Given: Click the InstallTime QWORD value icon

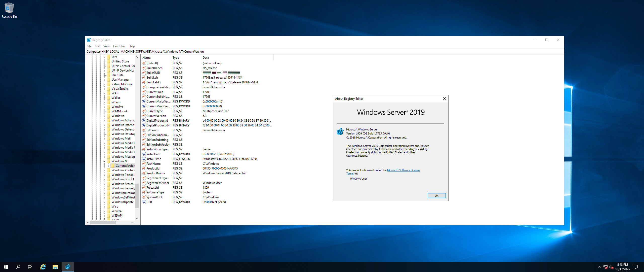Looking at the screenshot, I should [144, 159].
